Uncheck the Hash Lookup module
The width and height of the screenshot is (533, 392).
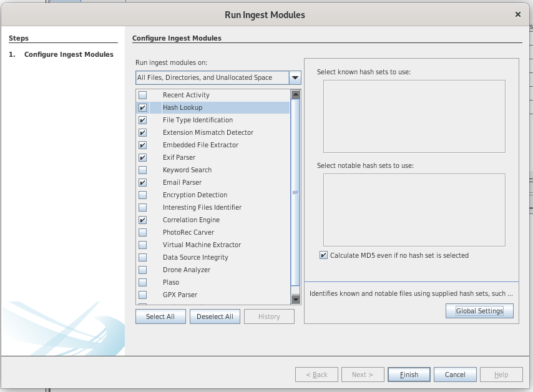tap(143, 108)
